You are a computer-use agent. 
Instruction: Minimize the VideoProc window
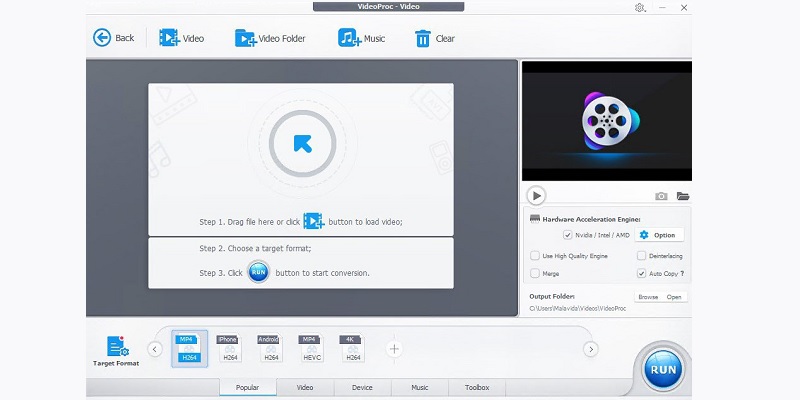[x=662, y=8]
